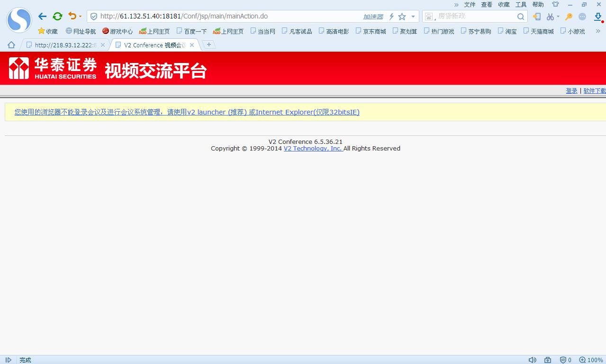Bookmark this page with the star icon
606x364 pixels.
(x=402, y=17)
